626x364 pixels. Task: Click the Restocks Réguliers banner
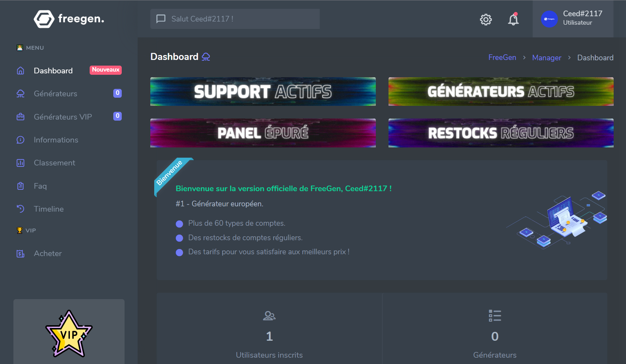pos(501,133)
